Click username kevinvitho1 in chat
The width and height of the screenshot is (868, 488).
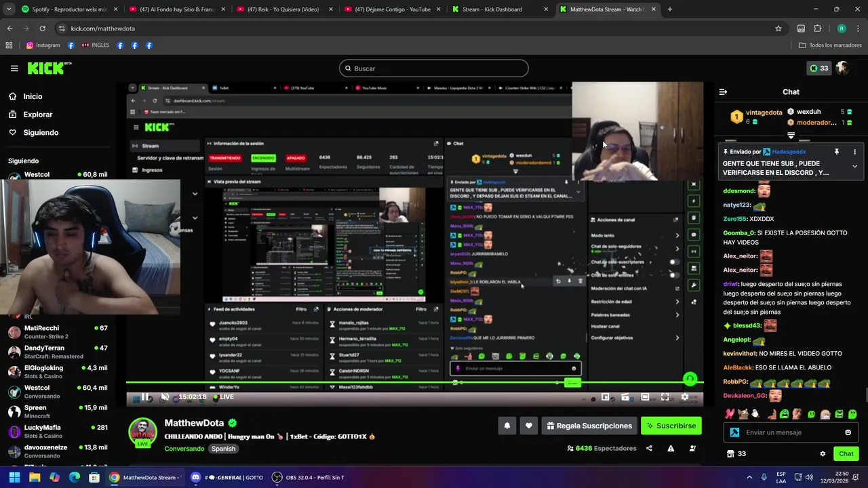(x=739, y=354)
